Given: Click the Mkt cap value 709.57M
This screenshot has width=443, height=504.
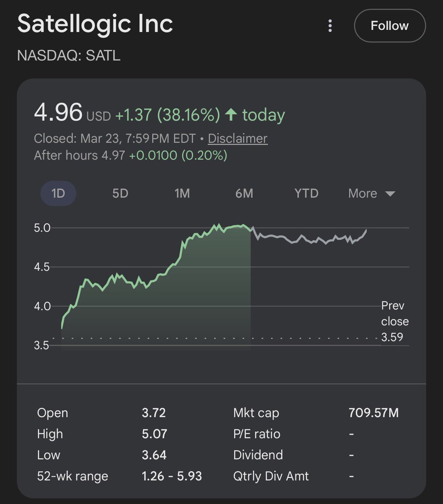Looking at the screenshot, I should click(373, 413).
